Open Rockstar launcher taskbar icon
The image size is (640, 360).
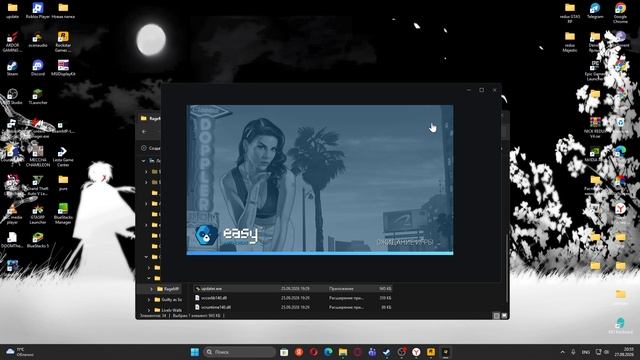pyautogui.click(x=431, y=352)
